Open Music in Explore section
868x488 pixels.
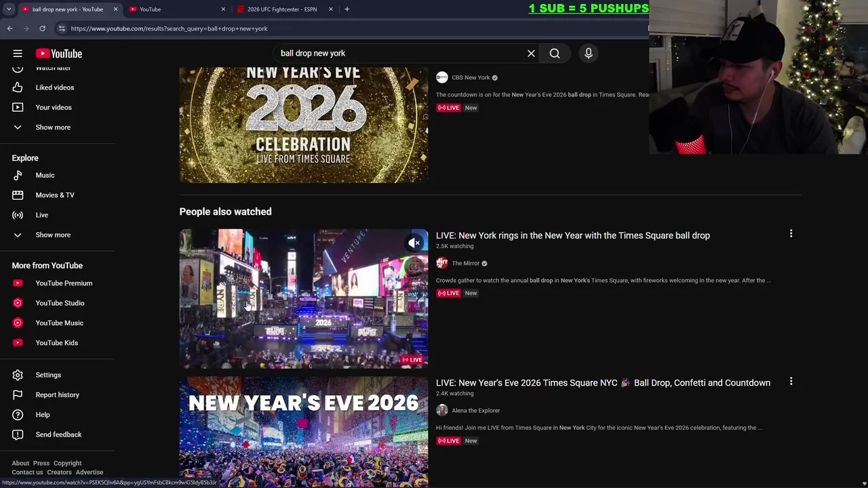[x=58, y=175]
